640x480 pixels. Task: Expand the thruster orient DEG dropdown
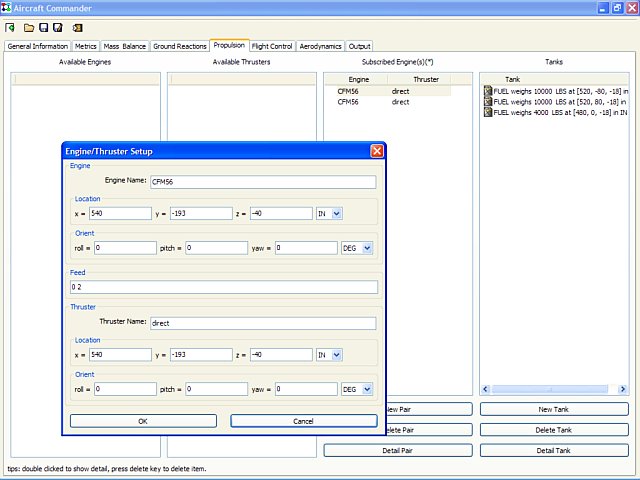coord(367,389)
